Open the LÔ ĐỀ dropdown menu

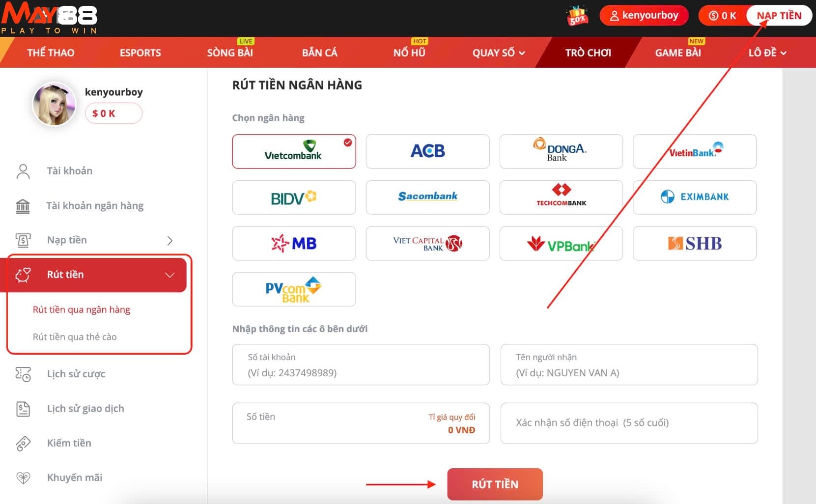[x=767, y=53]
